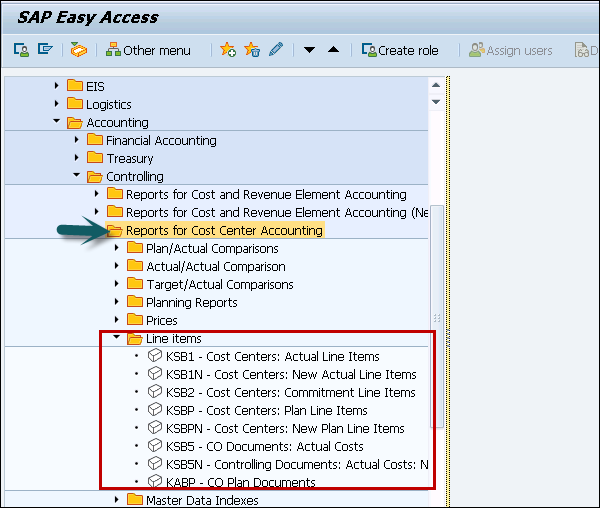
Task: Expand Reports for Cost and Revenue Element Accounting
Action: (x=96, y=194)
